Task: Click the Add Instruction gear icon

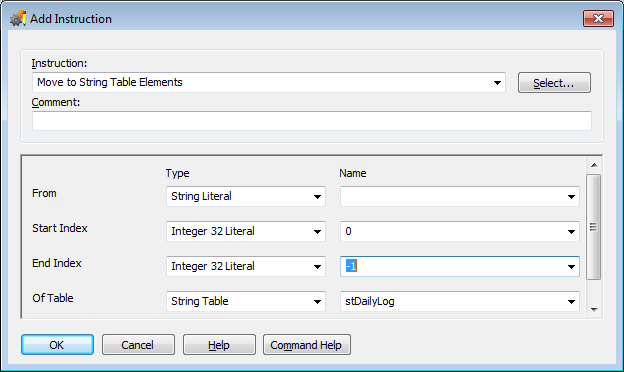Action: (18, 18)
